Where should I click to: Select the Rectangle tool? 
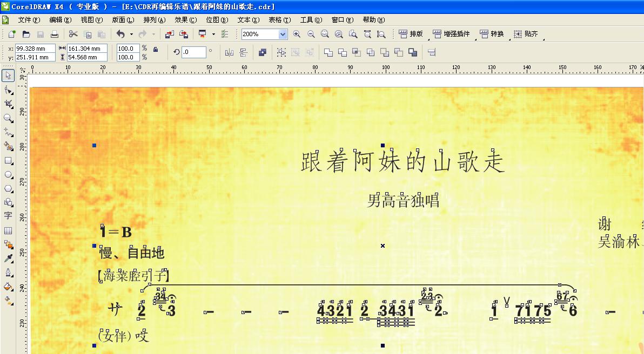8,160
